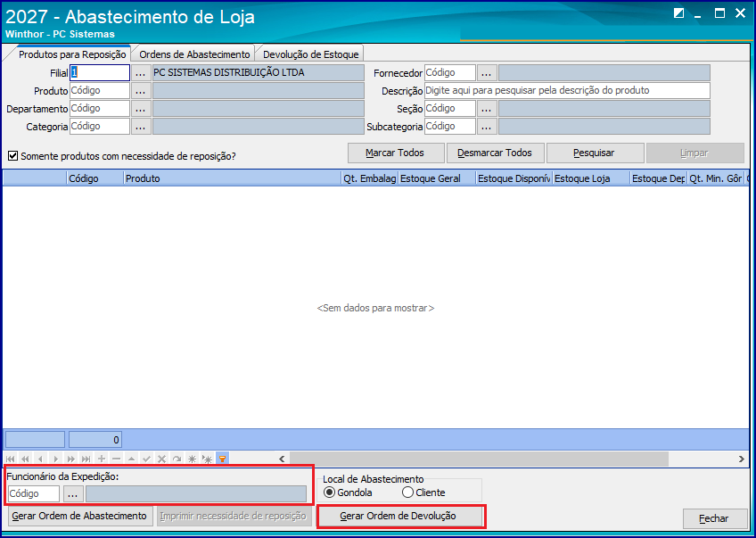Click the Estoque Disponív column header

pos(514,178)
